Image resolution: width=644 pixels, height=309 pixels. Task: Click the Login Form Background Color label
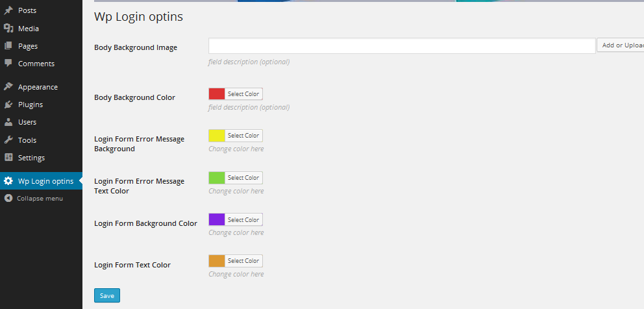point(146,223)
